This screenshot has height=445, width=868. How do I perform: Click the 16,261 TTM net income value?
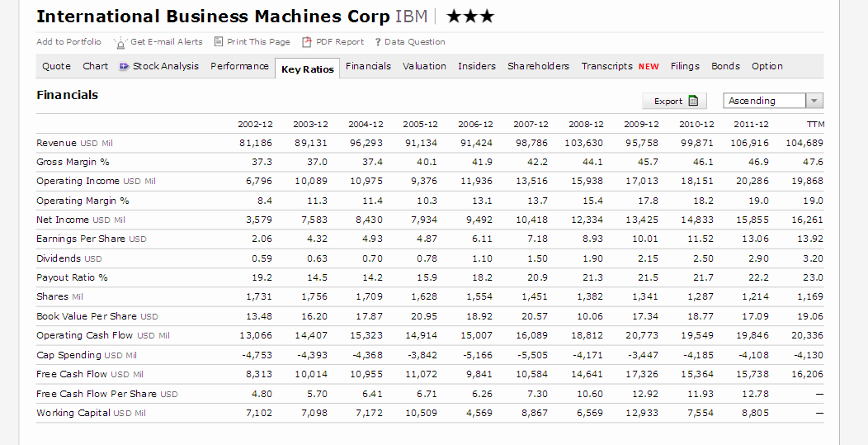(807, 220)
